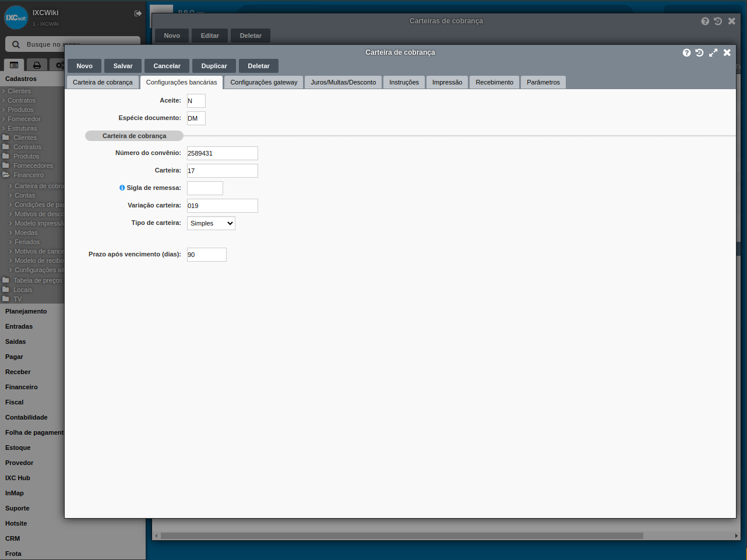Viewport: 747px width, 560px height.
Task: Click Deletar in Carteira de cobrança dialog
Action: (x=259, y=66)
